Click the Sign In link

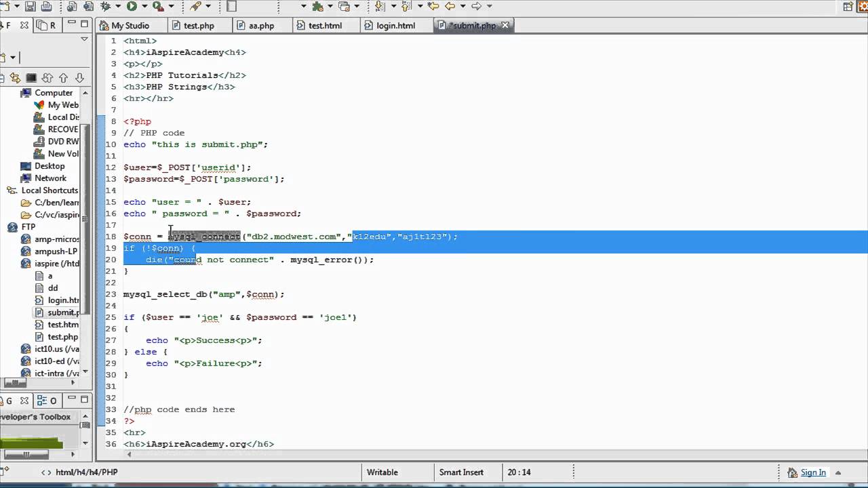coord(813,472)
